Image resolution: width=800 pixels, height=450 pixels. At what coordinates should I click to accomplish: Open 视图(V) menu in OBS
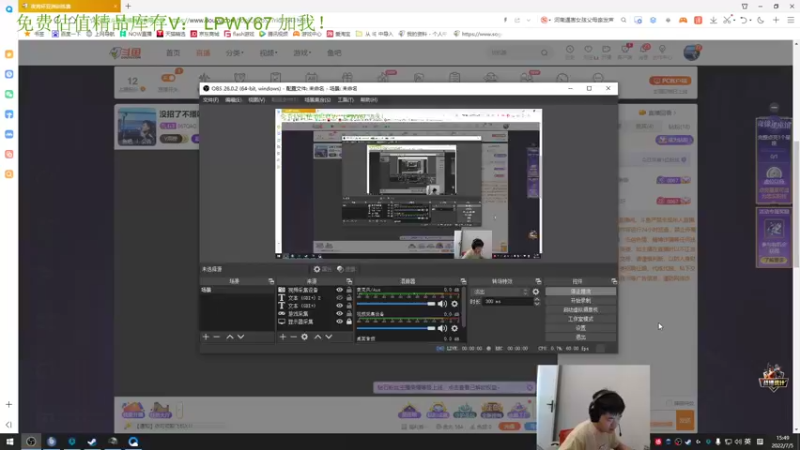pyautogui.click(x=256, y=100)
